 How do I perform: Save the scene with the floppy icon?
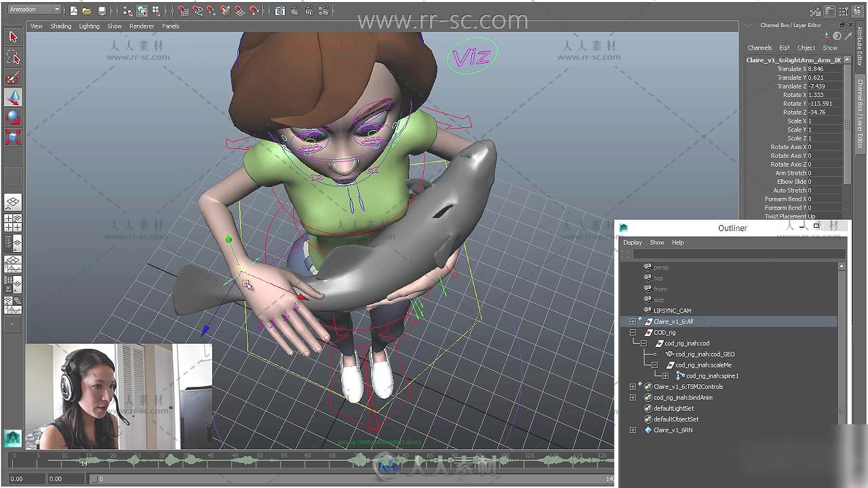(x=102, y=11)
